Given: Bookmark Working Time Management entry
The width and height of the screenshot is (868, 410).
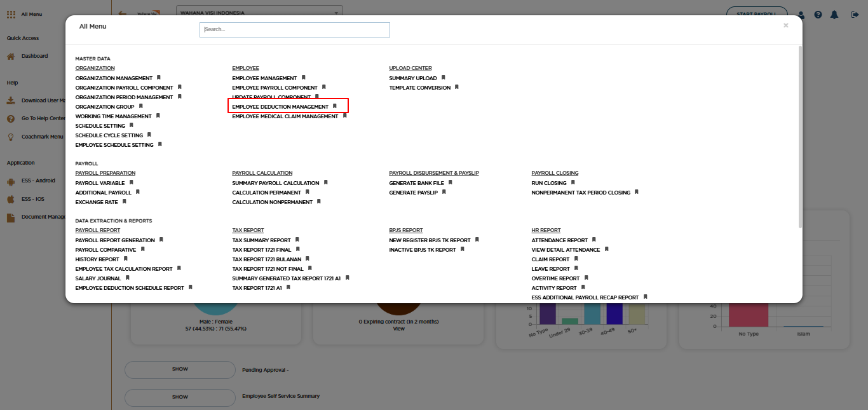Looking at the screenshot, I should click(x=158, y=116).
